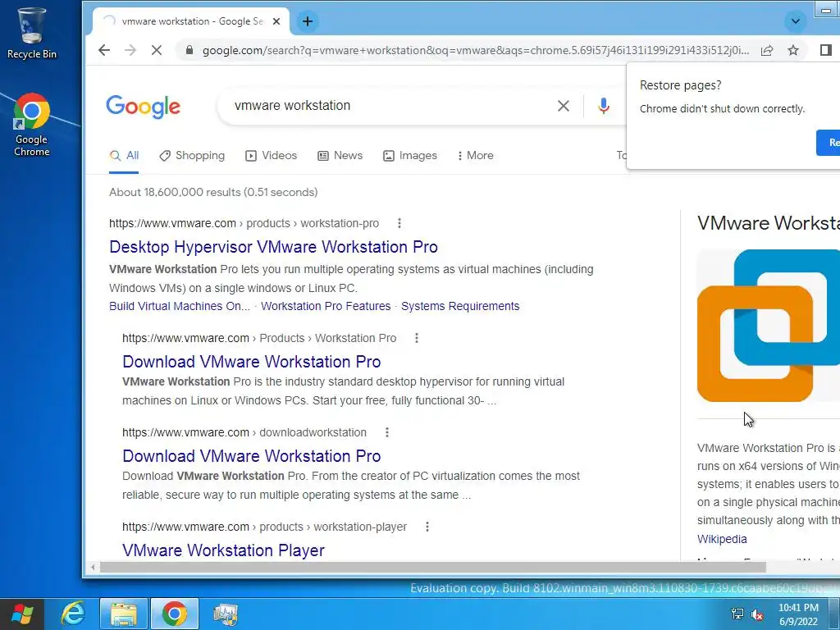Open the taskbar clock and date
The height and width of the screenshot is (630, 840).
coord(798,614)
